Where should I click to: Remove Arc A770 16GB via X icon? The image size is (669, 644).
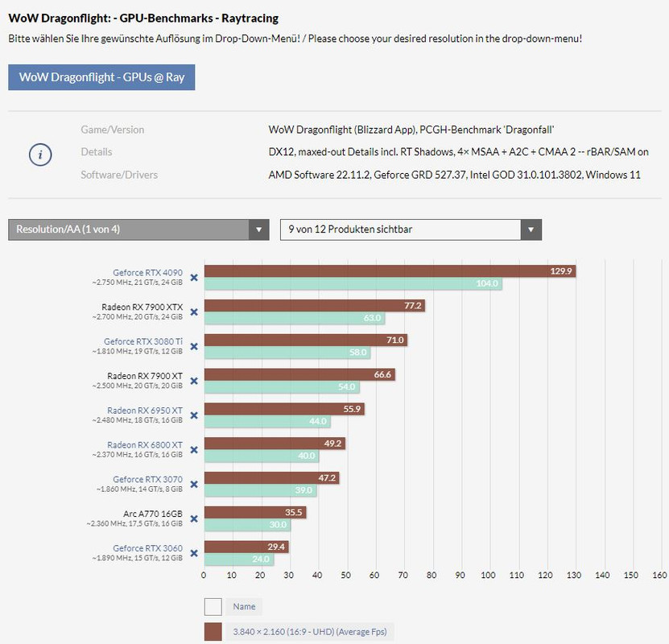[x=194, y=519]
